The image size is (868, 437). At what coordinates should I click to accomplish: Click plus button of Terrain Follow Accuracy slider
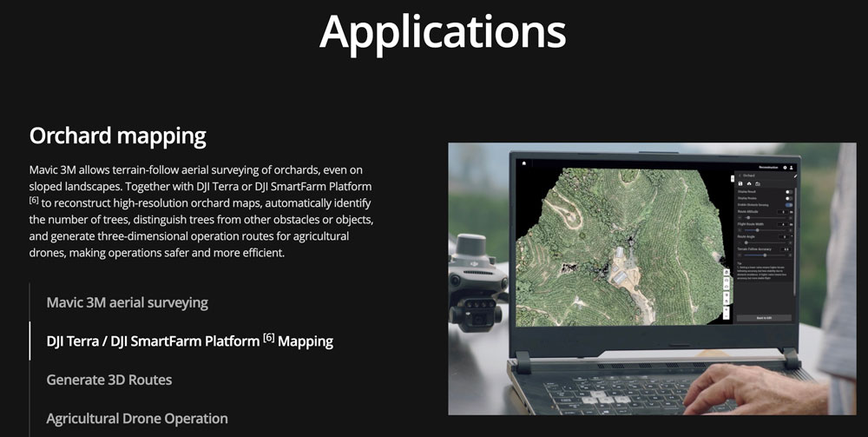[x=791, y=255]
